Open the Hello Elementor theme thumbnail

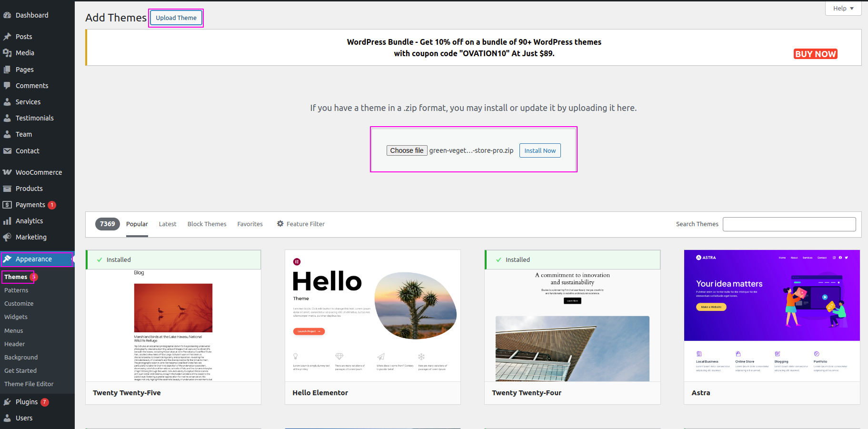click(x=373, y=316)
